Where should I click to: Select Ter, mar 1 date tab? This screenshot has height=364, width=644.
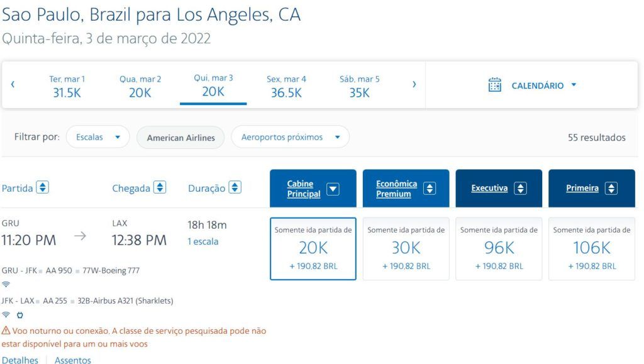coord(67,87)
